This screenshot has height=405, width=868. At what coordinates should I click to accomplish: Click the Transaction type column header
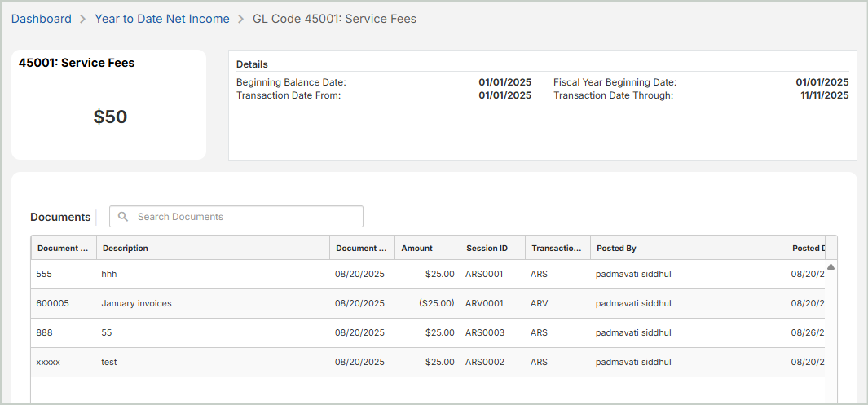click(x=556, y=248)
